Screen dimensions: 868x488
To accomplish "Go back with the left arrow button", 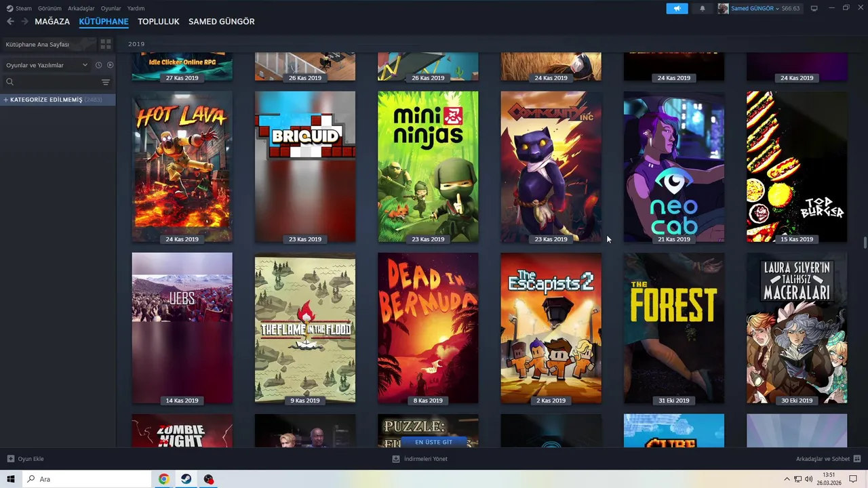I will pyautogui.click(x=10, y=22).
